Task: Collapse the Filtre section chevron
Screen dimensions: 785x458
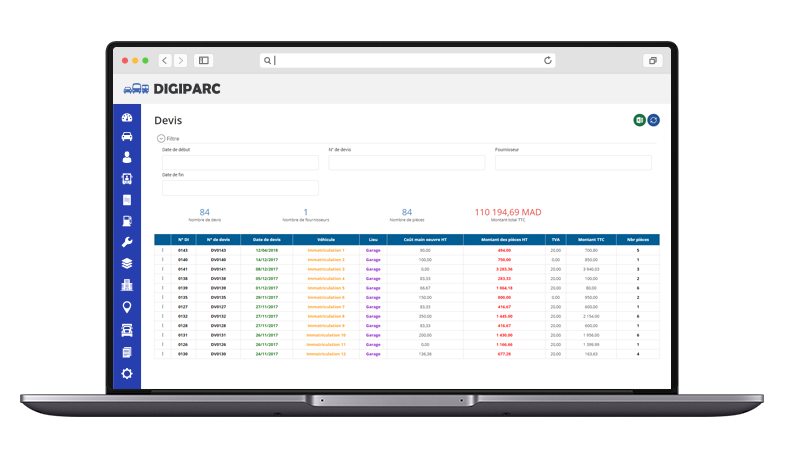Action: tap(161, 139)
